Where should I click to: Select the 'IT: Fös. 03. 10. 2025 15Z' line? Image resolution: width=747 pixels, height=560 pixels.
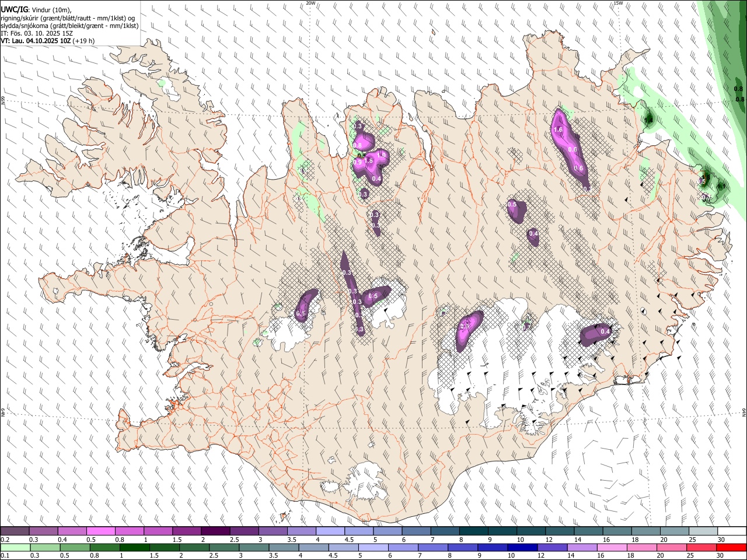coord(37,33)
